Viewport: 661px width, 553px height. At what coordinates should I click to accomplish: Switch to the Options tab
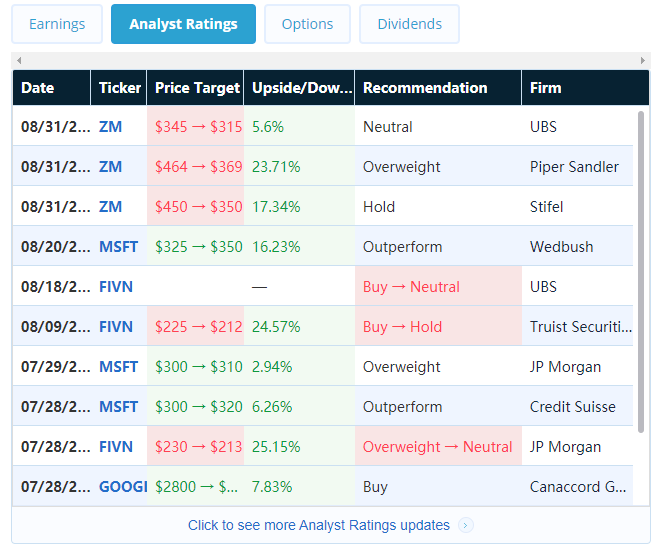(x=307, y=24)
